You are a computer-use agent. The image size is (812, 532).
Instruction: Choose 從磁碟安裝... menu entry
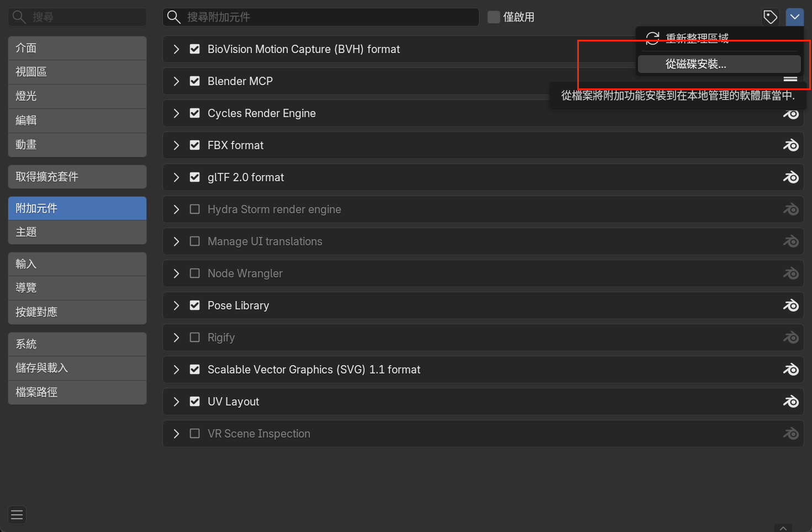pyautogui.click(x=719, y=64)
